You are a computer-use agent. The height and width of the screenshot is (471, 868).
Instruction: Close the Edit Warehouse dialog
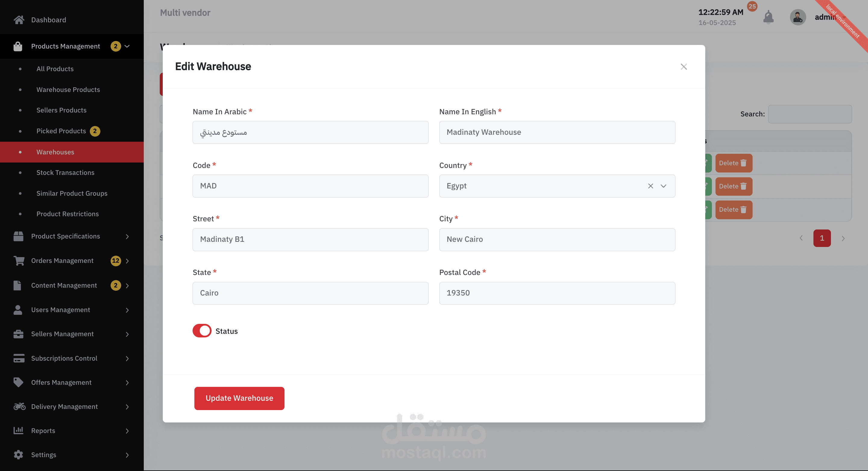tap(683, 67)
